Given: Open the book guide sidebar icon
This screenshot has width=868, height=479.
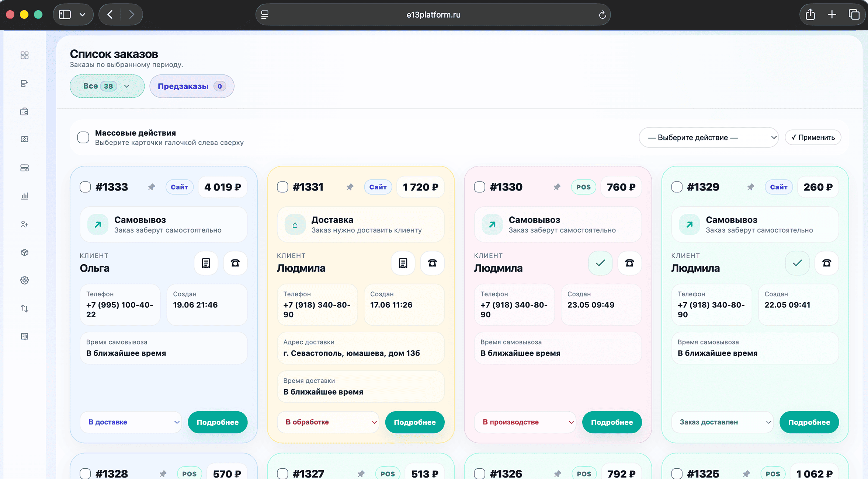Looking at the screenshot, I should tap(24, 336).
